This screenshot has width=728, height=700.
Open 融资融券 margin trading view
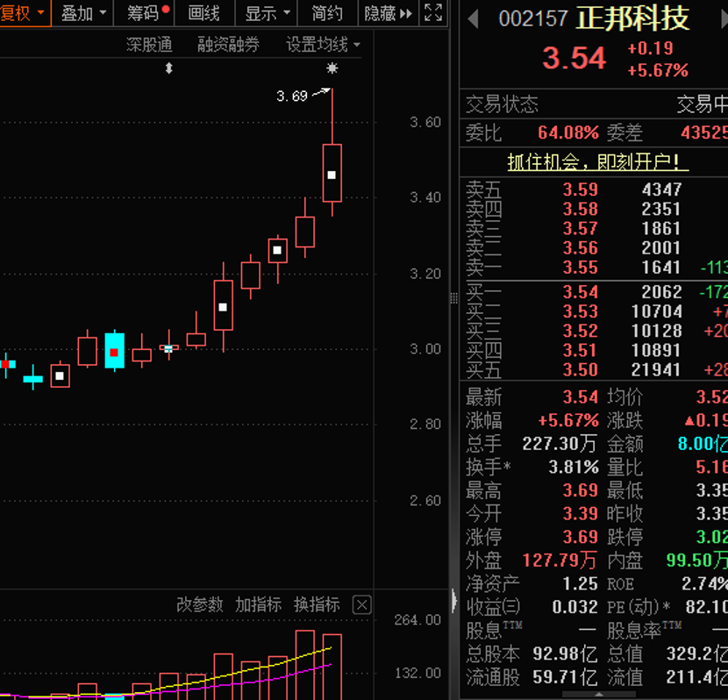point(228,44)
